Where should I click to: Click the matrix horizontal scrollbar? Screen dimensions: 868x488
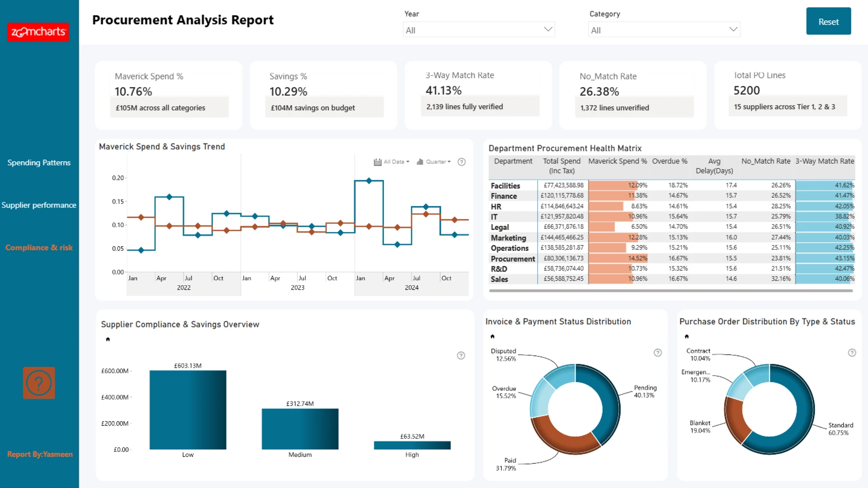[x=671, y=291]
